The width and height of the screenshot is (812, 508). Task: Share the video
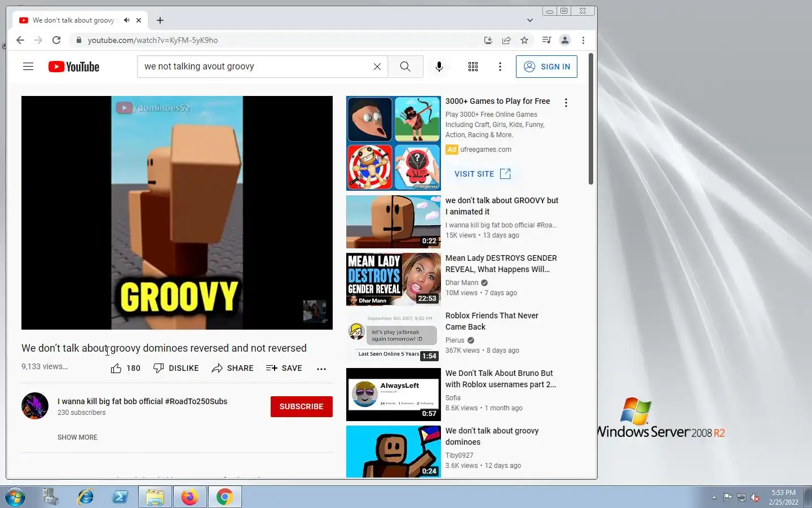232,368
